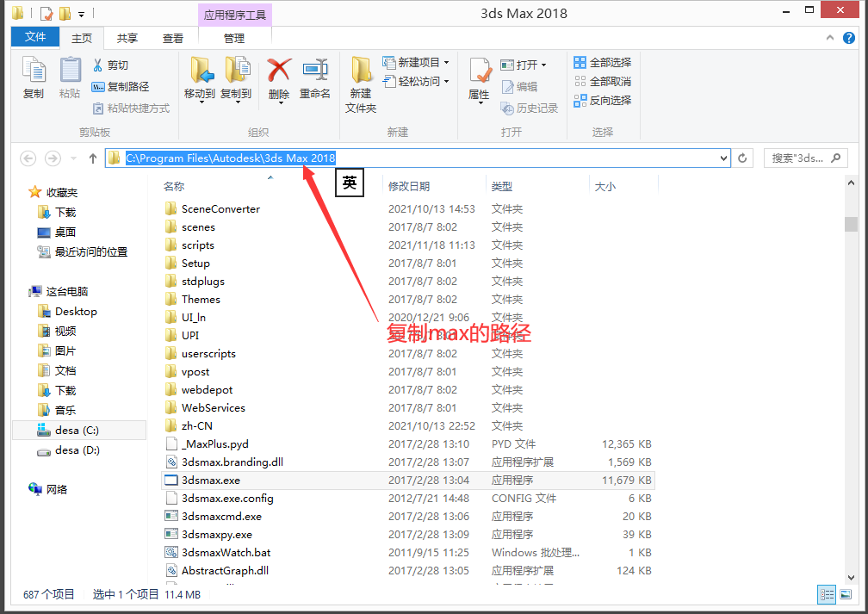Click Application Tools (应用程序工具) contextual tab

[235, 15]
